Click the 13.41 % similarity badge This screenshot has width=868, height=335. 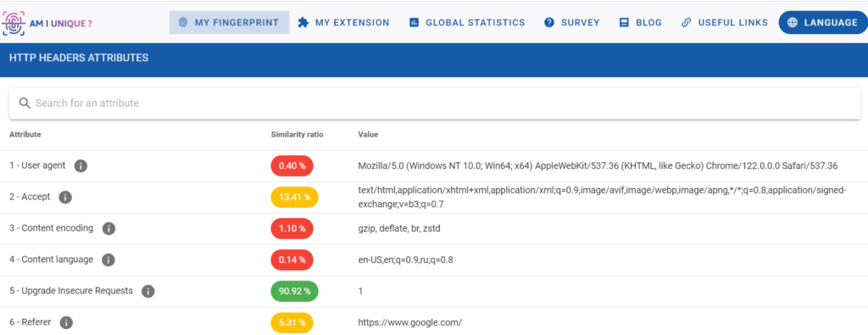(x=294, y=197)
